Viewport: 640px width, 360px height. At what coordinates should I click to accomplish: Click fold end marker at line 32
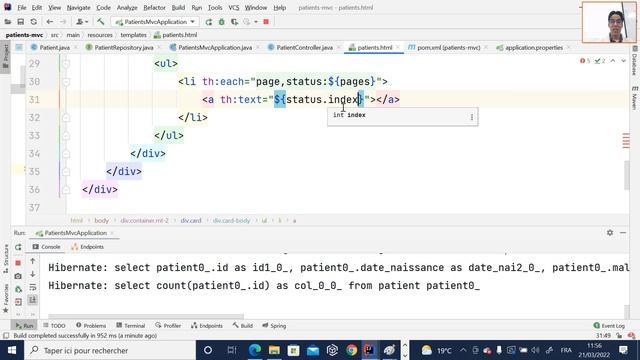pyautogui.click(x=66, y=118)
